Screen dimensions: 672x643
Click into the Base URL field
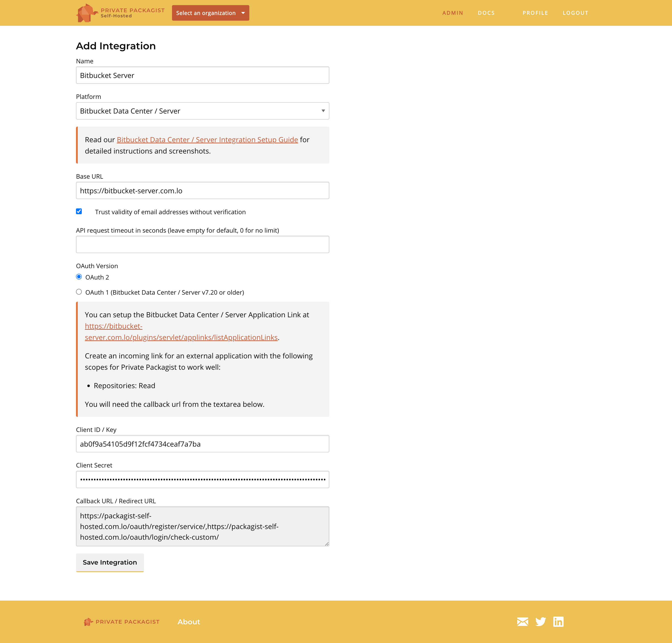tap(203, 191)
